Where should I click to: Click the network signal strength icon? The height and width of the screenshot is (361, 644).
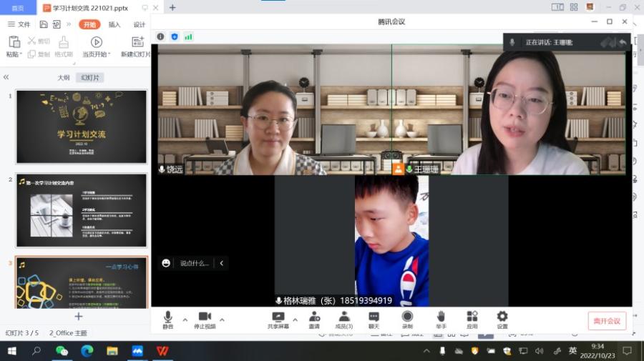[x=188, y=36]
